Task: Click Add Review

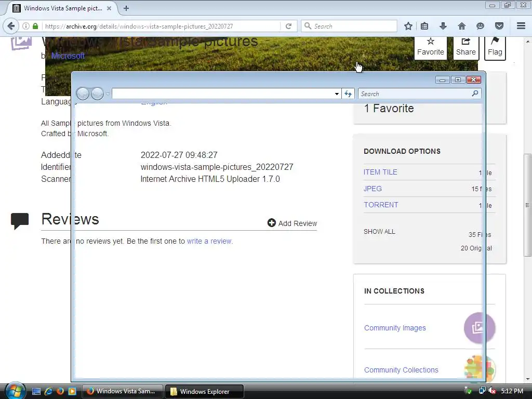Action: point(292,223)
